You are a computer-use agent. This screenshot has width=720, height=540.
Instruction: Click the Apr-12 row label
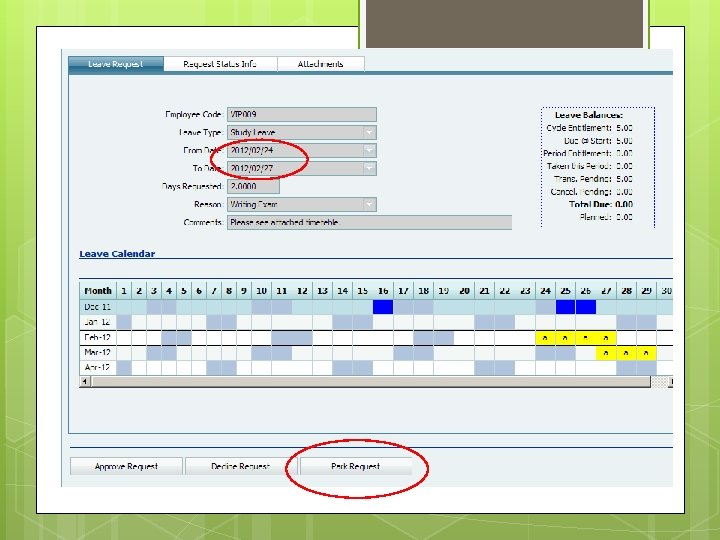tap(98, 367)
